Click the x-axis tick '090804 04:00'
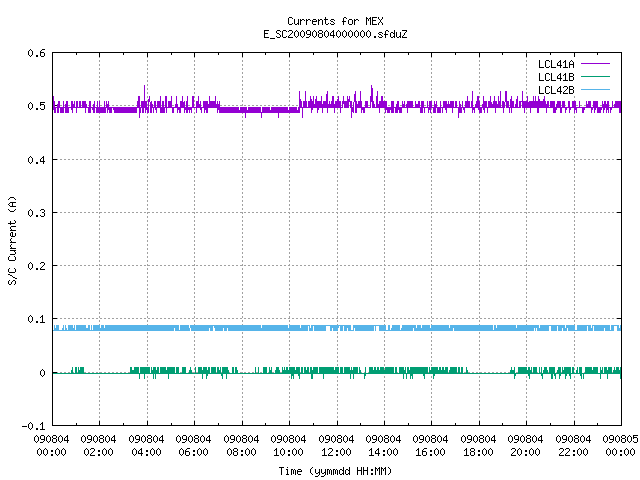 [x=146, y=446]
